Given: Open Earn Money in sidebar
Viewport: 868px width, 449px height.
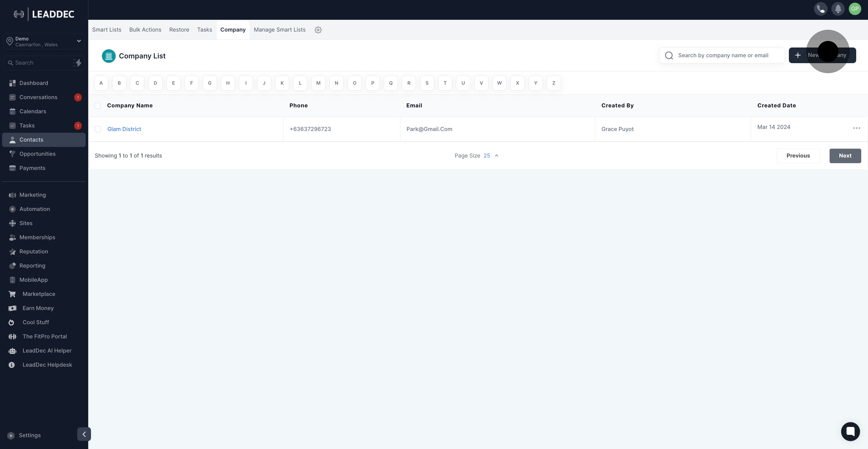Looking at the screenshot, I should click(44, 308).
